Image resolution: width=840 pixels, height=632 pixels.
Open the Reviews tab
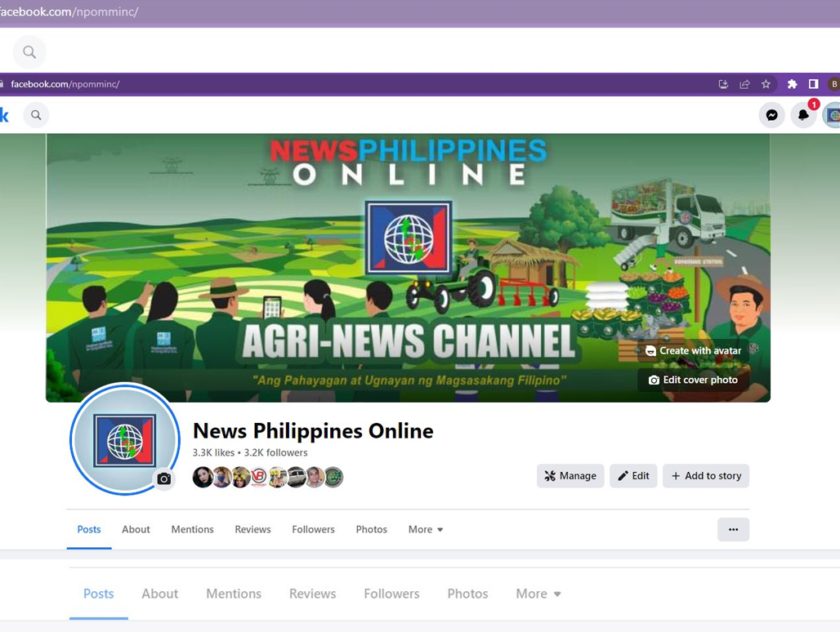(252, 529)
